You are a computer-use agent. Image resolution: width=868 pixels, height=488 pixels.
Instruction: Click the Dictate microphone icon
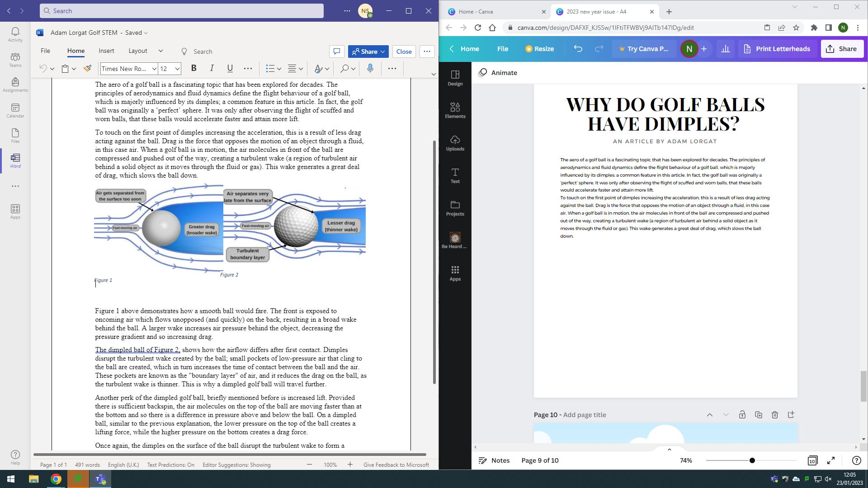[370, 69]
